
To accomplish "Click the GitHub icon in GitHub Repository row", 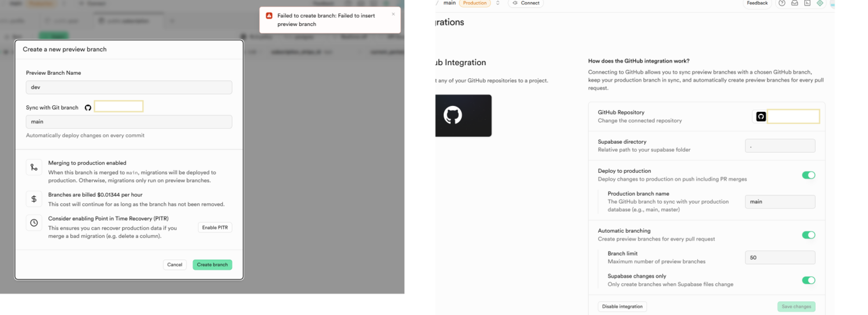I will click(x=761, y=117).
